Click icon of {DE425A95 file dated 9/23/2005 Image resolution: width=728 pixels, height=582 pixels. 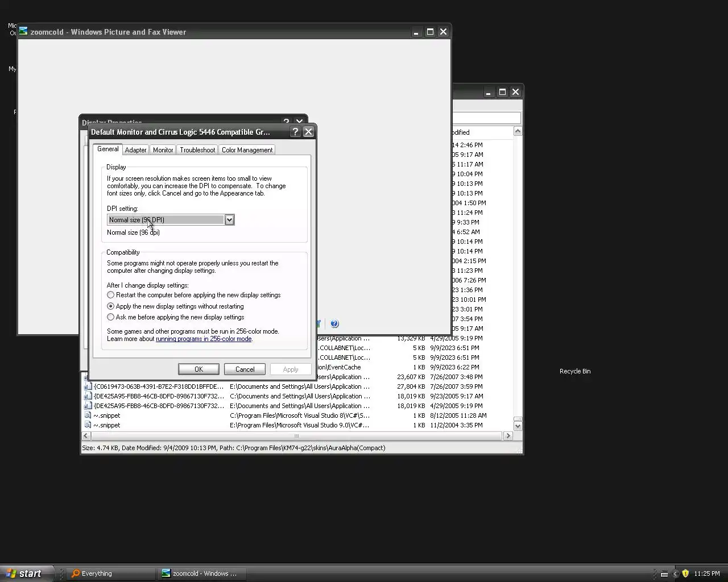coord(88,396)
